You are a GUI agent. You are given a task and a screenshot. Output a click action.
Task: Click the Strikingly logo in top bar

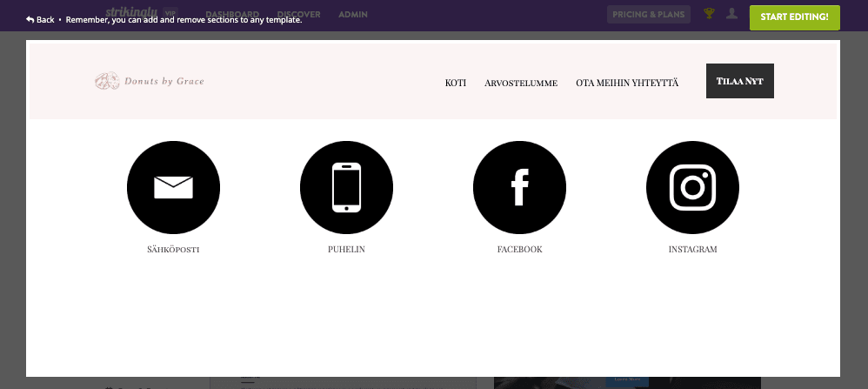pyautogui.click(x=131, y=11)
